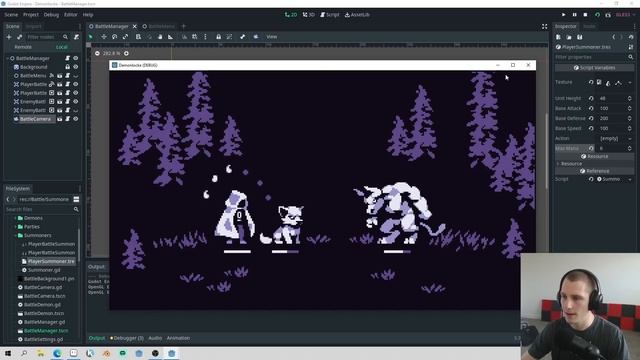Viewport: 640px width, 360px height.
Task: Open the Texture property dropdown
Action: (x=630, y=82)
